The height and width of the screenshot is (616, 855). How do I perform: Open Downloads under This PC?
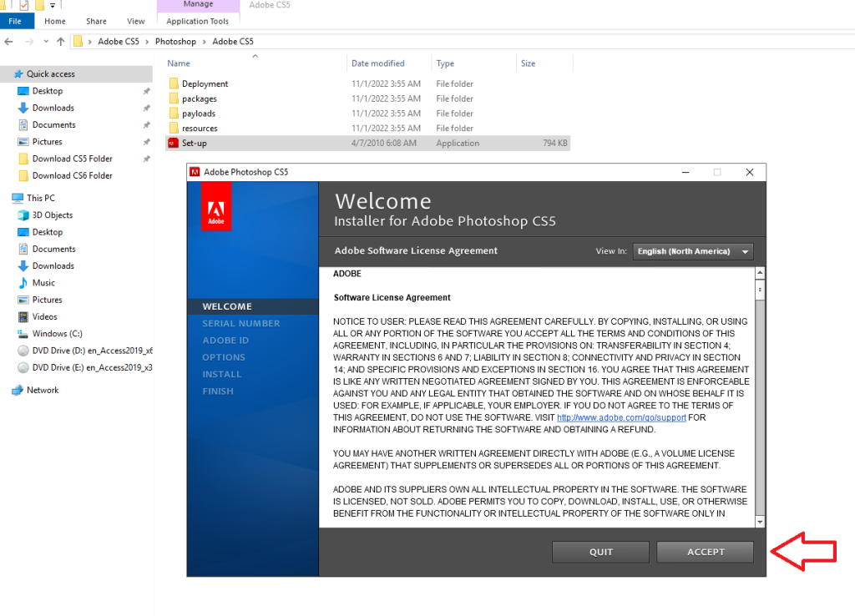(53, 265)
